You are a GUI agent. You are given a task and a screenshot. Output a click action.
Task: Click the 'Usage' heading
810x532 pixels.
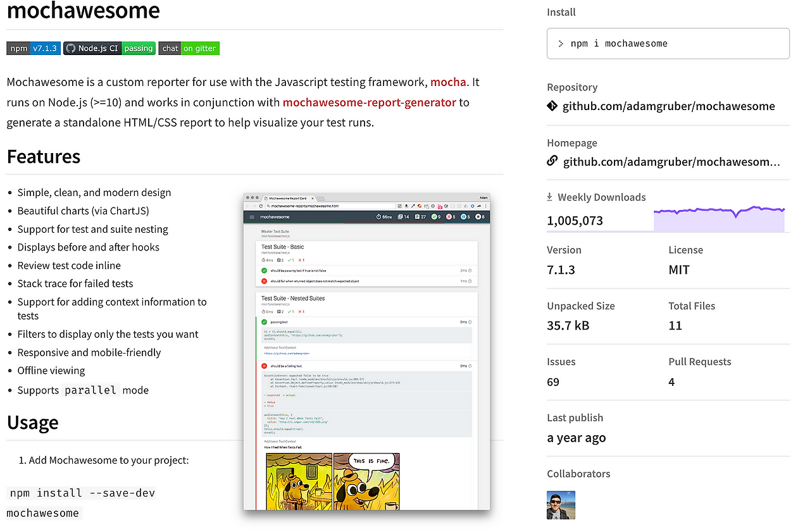point(33,422)
